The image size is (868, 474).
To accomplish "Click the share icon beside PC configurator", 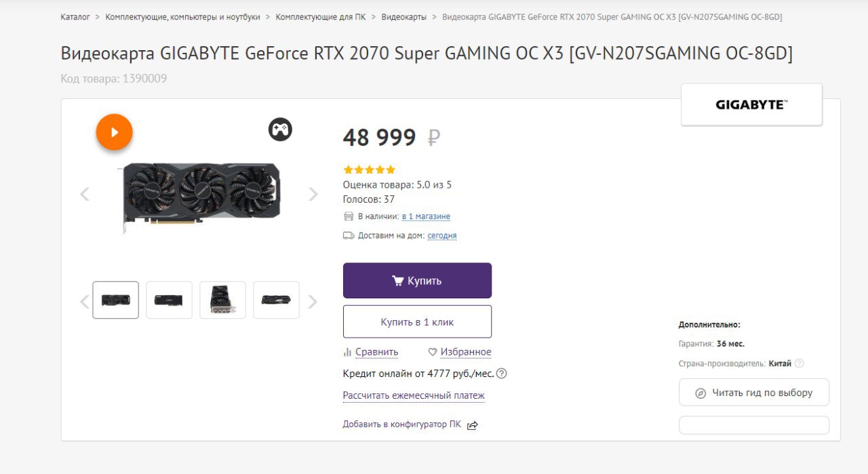I will [473, 425].
